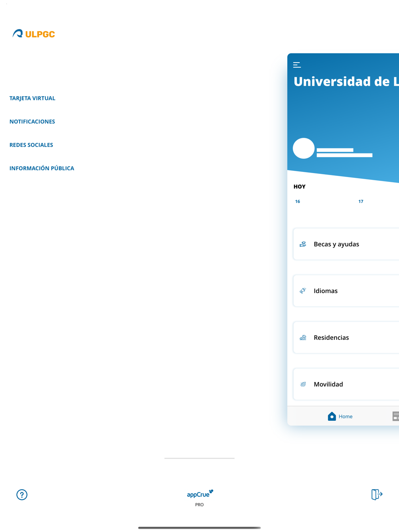Image resolution: width=399 pixels, height=532 pixels.
Task: Open the Tarjeta Virtual menu item
Action: 32,98
